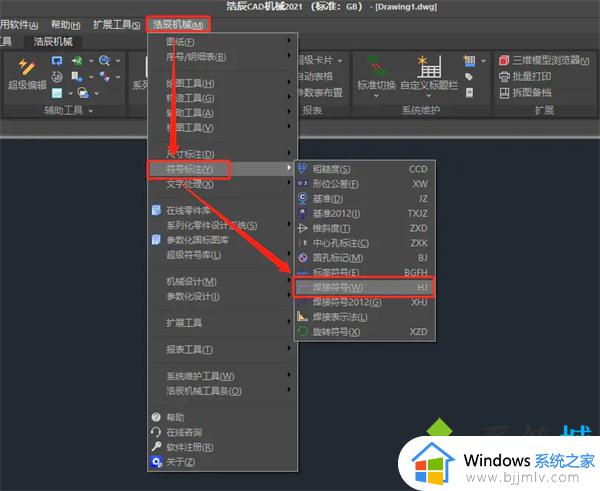Open the 序号/明细表(B) submenu
Viewport: 600px width, 491px height.
coord(222,57)
